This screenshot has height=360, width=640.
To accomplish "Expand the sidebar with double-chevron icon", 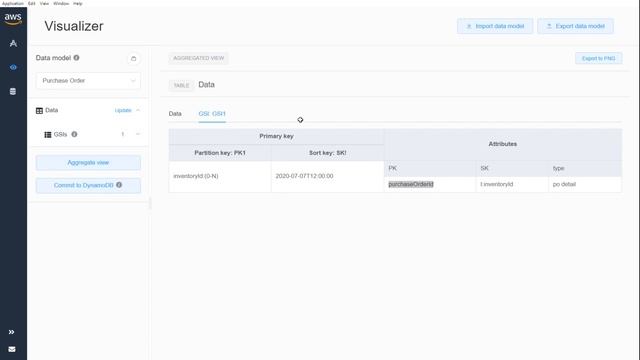I will [11, 332].
